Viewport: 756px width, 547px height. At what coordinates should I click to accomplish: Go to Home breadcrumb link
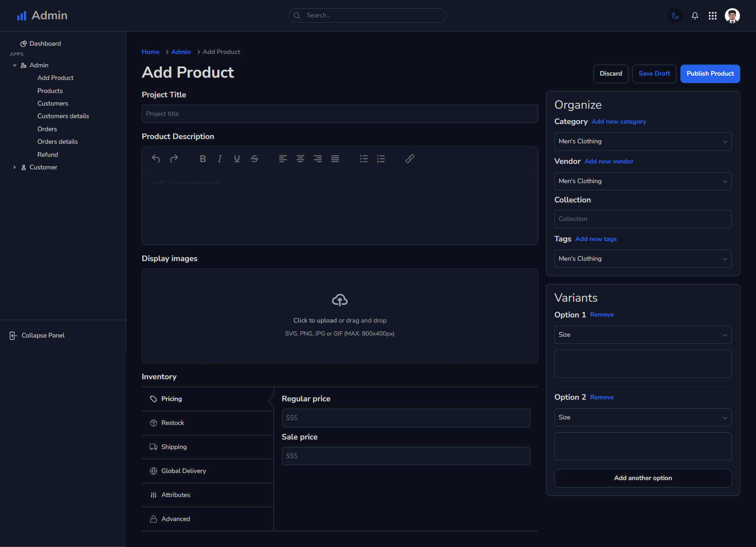tap(150, 52)
